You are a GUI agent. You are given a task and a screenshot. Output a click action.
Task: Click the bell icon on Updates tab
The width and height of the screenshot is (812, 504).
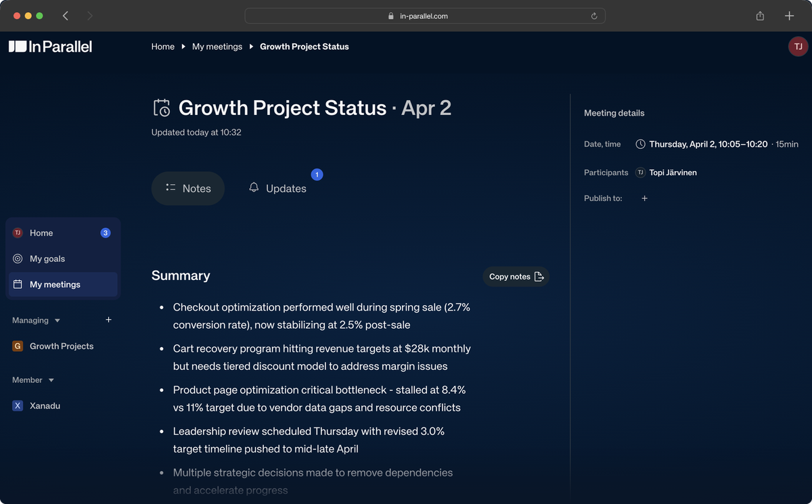254,187
